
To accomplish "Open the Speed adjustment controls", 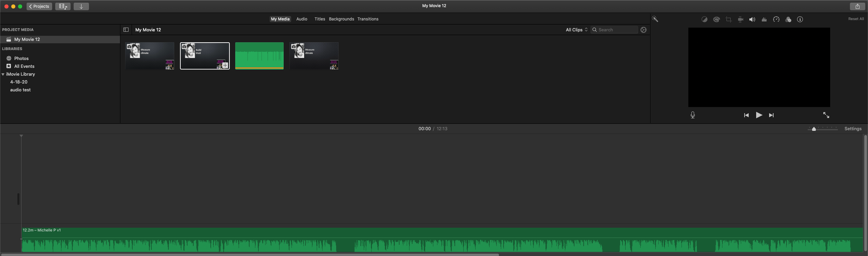I will coord(776,19).
